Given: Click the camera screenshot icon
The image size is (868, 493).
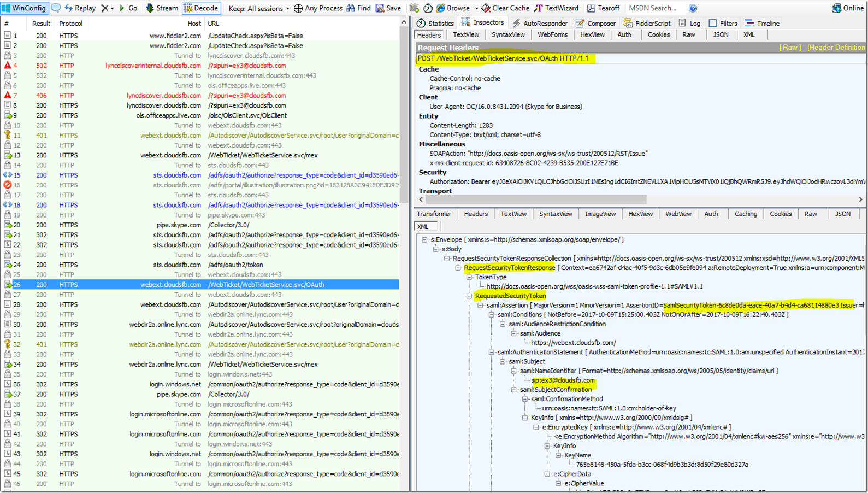Looking at the screenshot, I should tap(414, 8).
